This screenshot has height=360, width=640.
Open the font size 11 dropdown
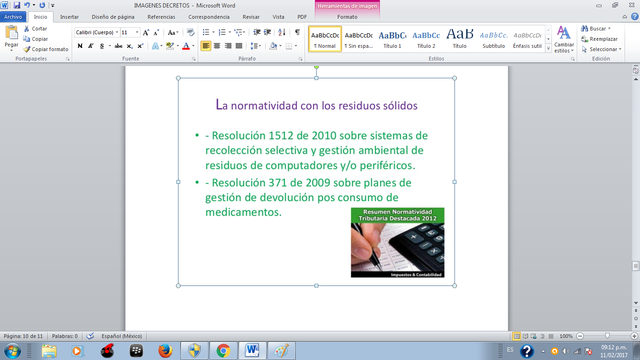pyautogui.click(x=137, y=32)
